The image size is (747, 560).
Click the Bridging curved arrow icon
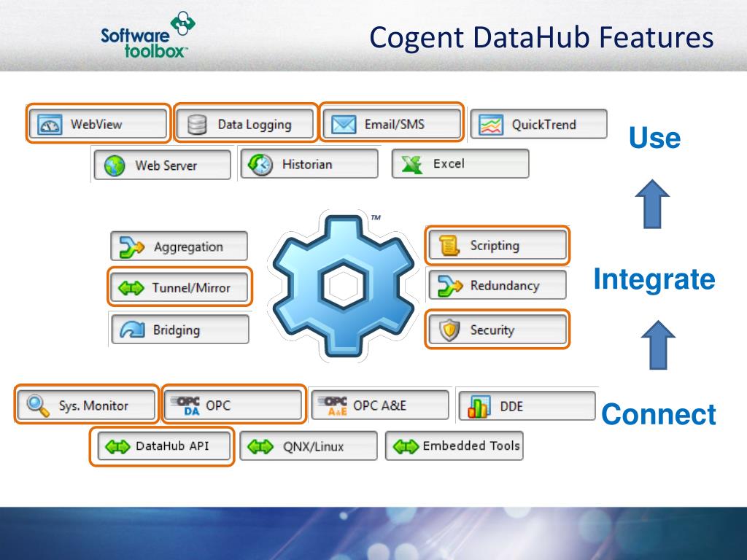(x=133, y=329)
